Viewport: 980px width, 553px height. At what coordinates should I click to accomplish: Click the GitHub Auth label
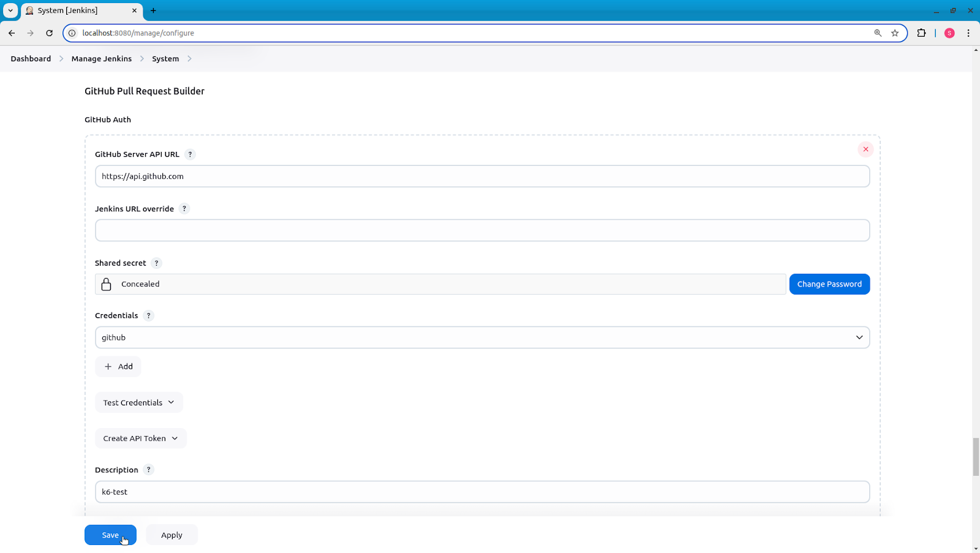[108, 119]
